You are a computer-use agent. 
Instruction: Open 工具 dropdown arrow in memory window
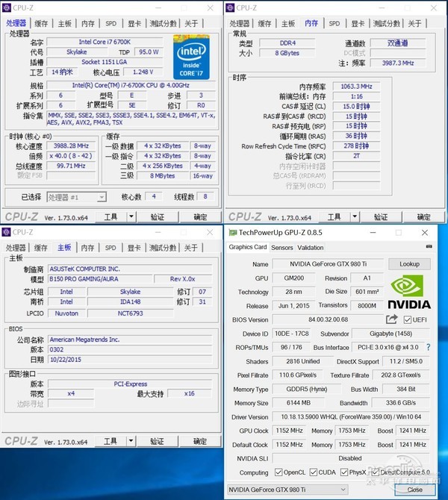pos(355,217)
